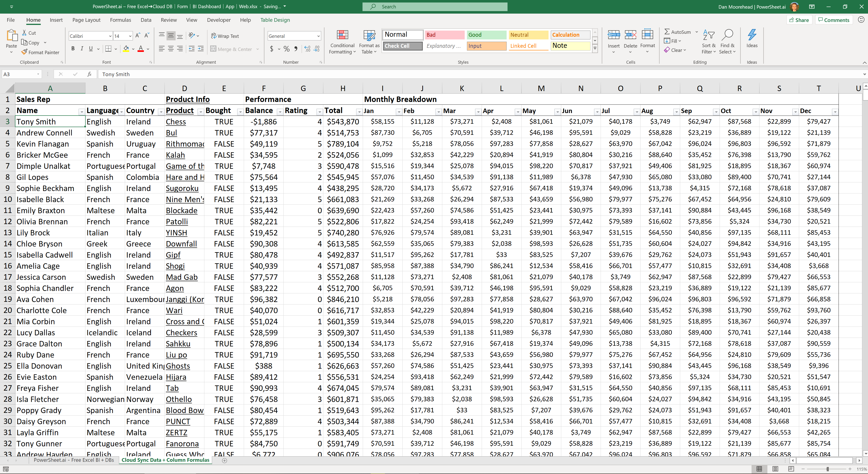Switch to the Table Design ribbon tab
868x474 pixels.
pos(275,20)
